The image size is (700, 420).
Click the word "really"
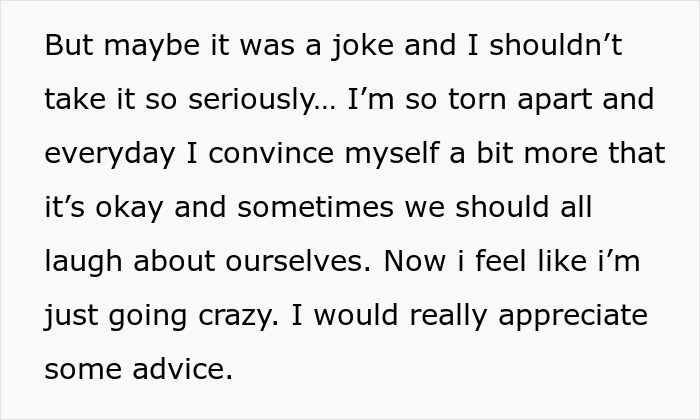[x=448, y=316]
